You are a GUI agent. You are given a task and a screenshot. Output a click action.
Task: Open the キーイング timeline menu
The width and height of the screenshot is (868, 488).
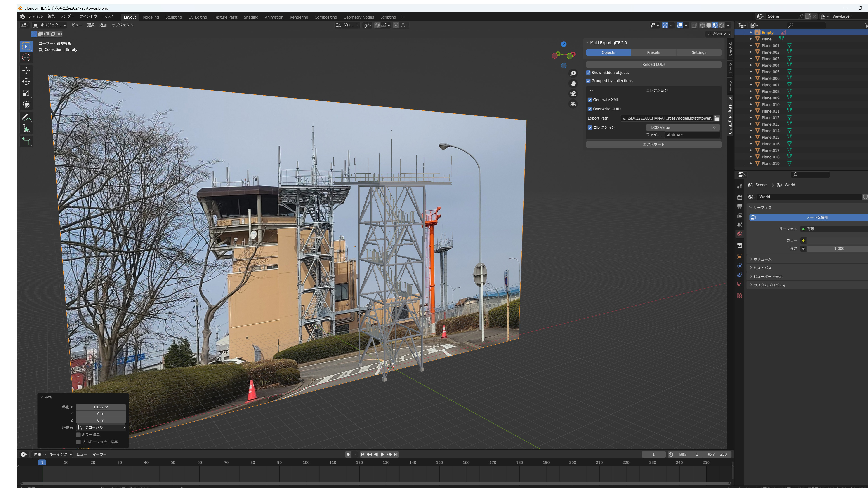coord(60,454)
